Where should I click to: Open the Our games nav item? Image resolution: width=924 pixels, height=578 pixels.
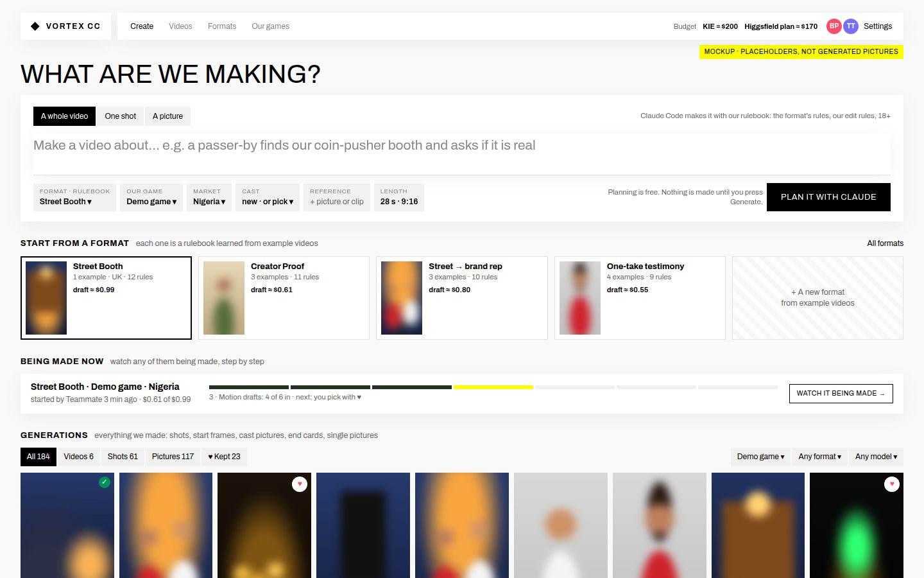click(271, 26)
